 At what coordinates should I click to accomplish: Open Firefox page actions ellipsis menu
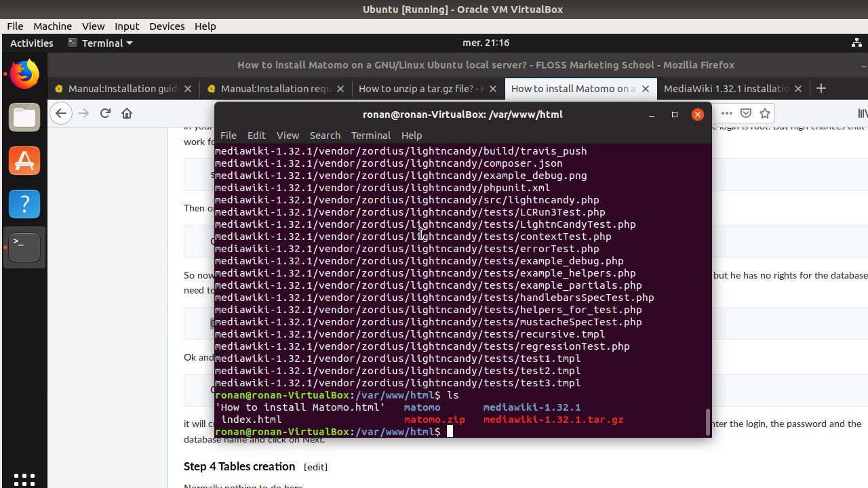(727, 113)
